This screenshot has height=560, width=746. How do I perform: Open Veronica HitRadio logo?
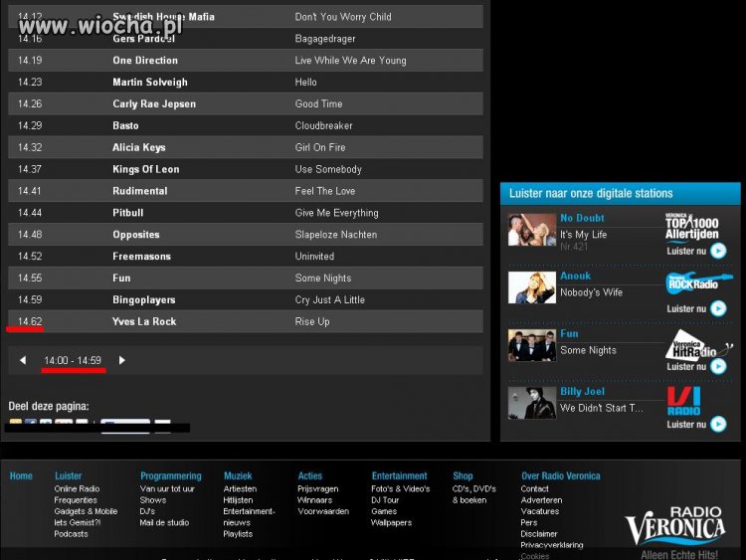pyautogui.click(x=698, y=344)
